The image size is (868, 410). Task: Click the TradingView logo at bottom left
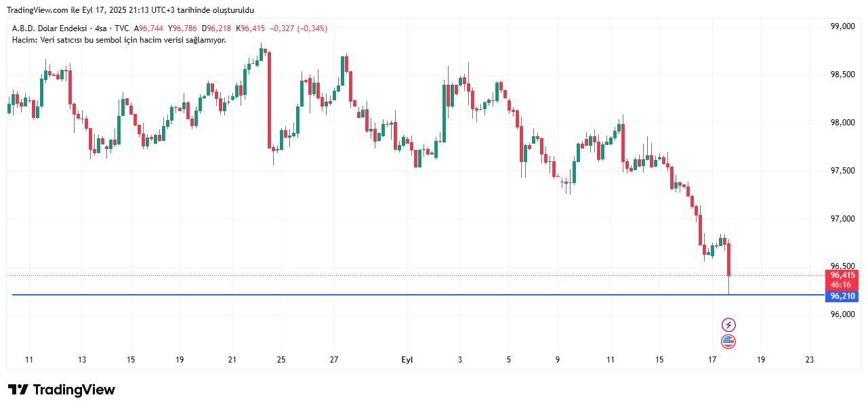(x=61, y=390)
